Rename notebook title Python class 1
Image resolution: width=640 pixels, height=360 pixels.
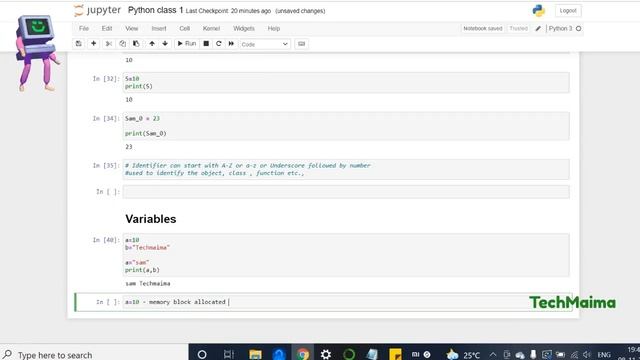[x=155, y=10]
